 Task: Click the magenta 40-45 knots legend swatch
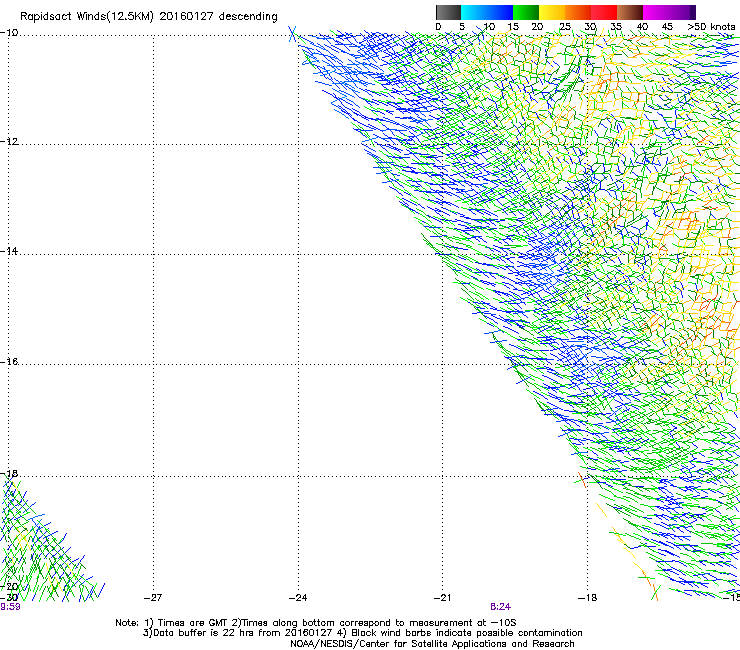point(656,12)
